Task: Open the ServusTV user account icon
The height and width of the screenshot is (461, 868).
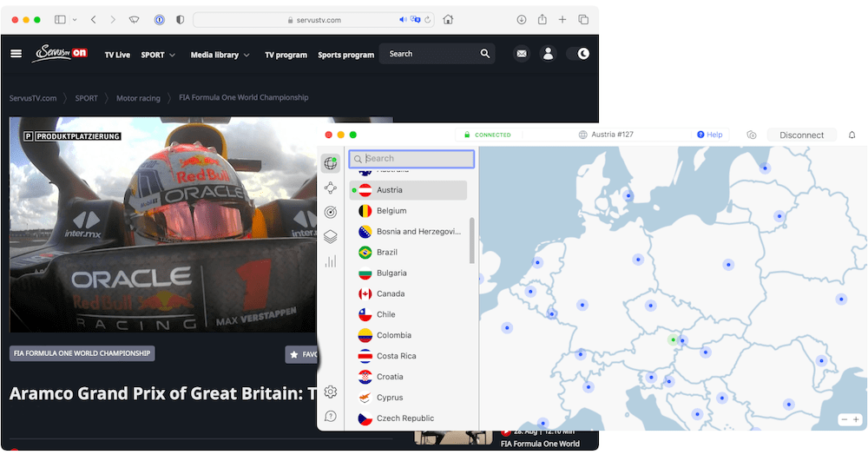Action: (548, 54)
